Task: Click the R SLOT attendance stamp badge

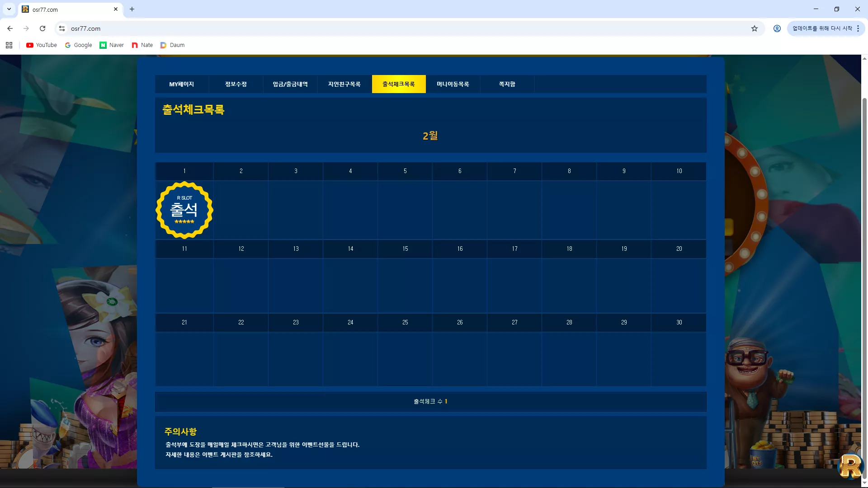Action: pos(184,210)
